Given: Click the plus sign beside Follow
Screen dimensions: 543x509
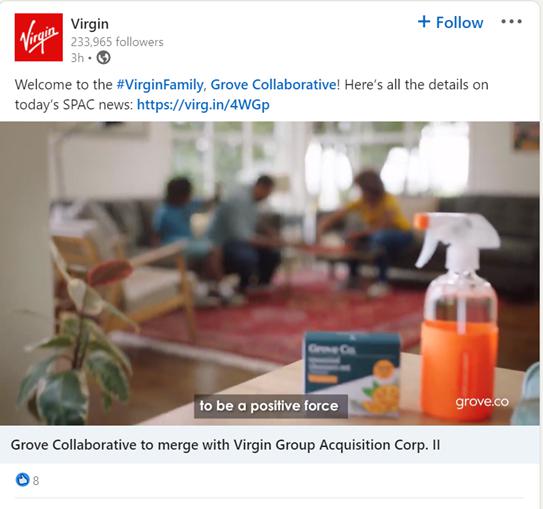Looking at the screenshot, I should tap(424, 21).
